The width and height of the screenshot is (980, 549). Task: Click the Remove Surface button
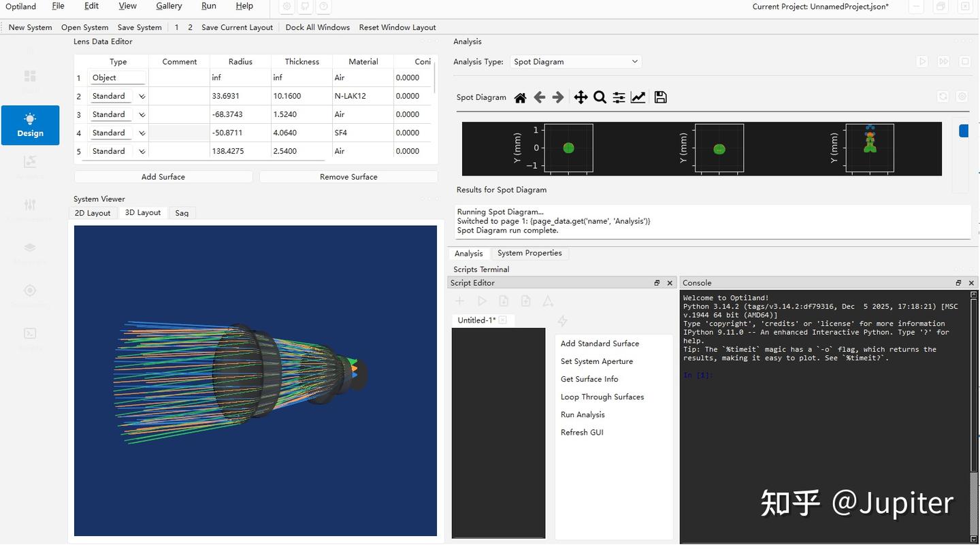click(x=348, y=177)
